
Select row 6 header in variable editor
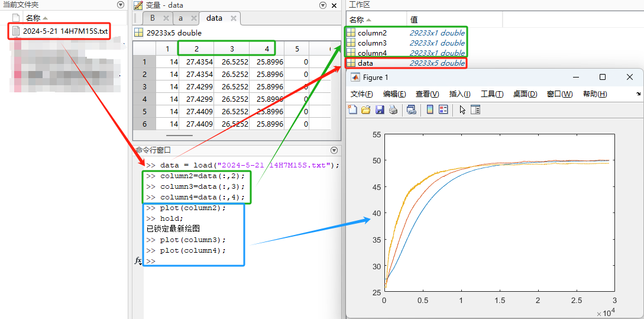[144, 124]
